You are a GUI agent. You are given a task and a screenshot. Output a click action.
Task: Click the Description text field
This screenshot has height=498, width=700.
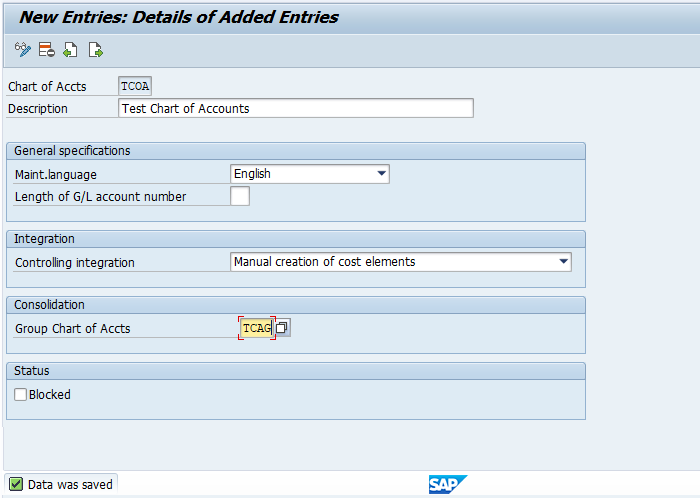click(295, 108)
